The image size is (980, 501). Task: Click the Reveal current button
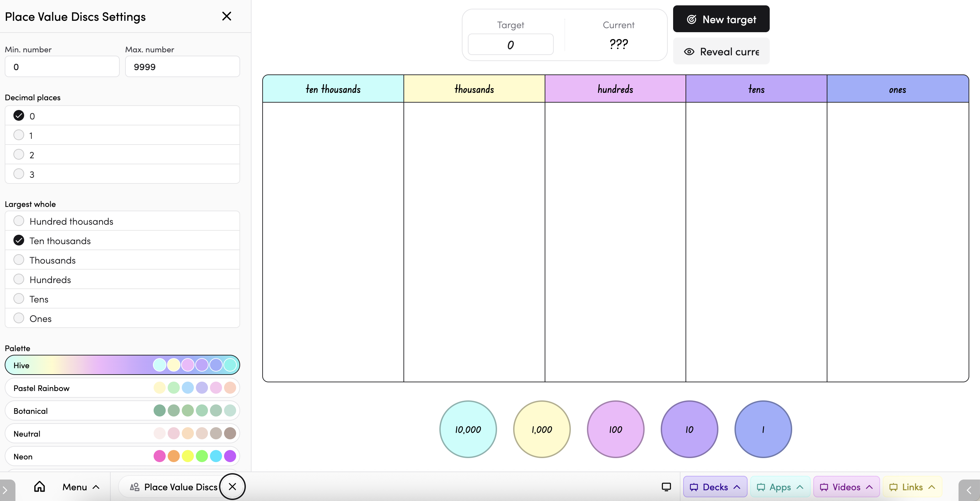tap(721, 51)
